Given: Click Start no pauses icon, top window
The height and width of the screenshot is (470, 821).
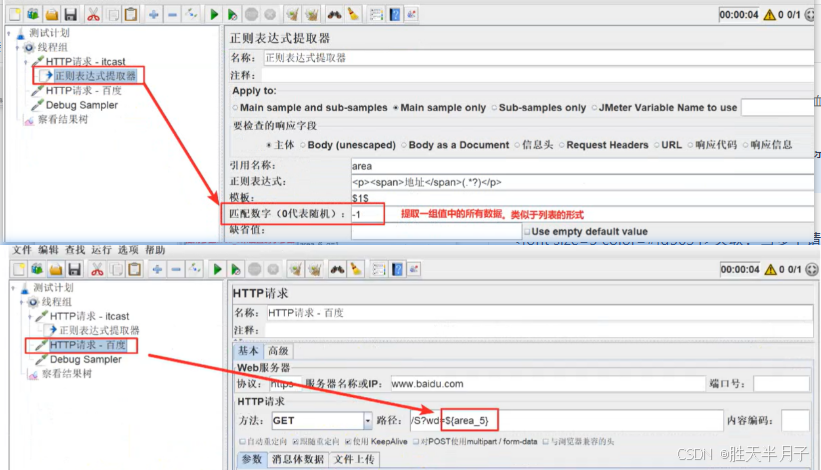Looking at the screenshot, I should point(232,15).
